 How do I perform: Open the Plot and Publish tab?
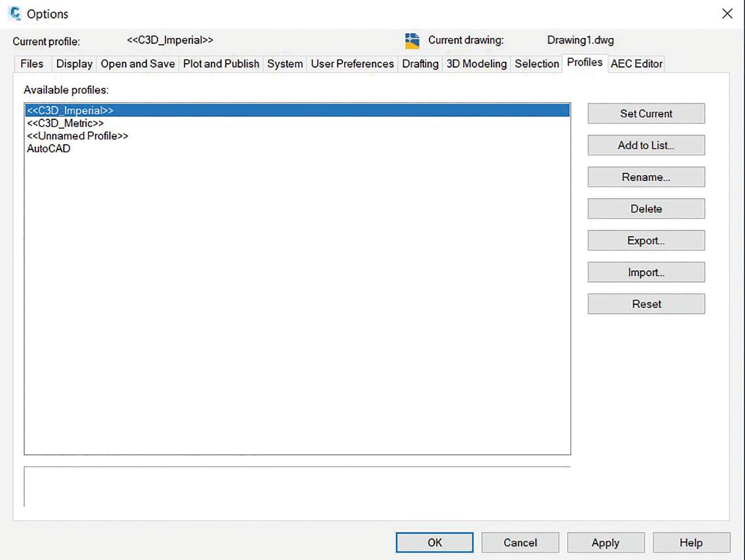point(221,64)
